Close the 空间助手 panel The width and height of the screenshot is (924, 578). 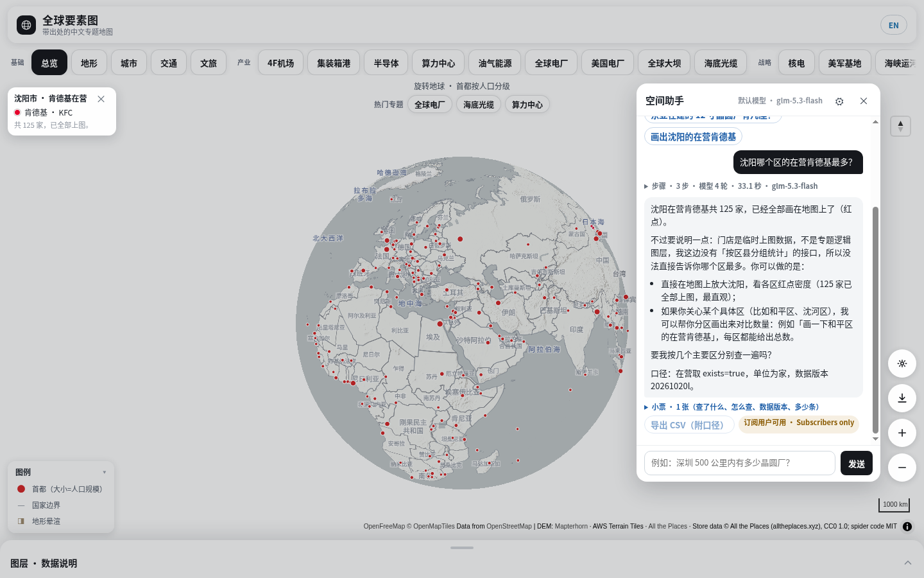pyautogui.click(x=864, y=101)
